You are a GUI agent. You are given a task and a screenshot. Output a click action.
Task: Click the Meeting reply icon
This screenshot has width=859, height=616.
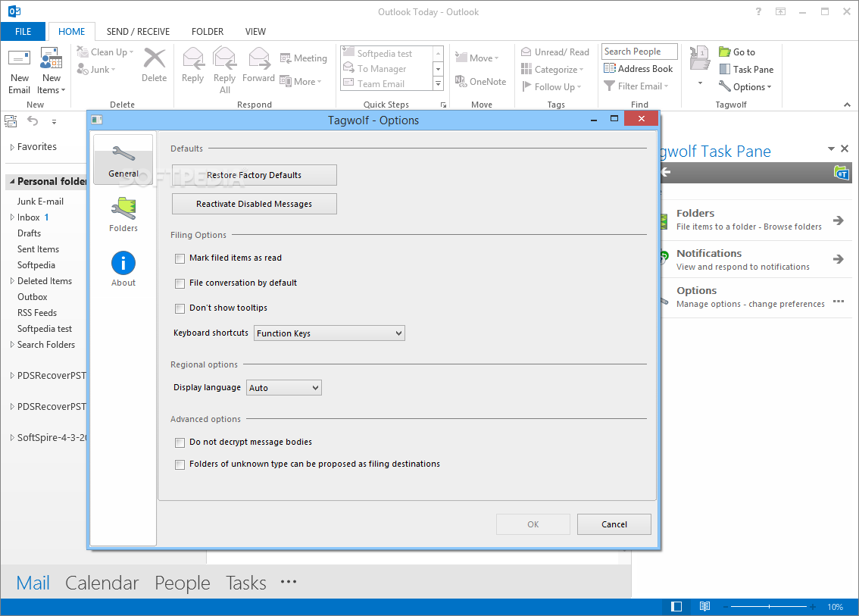point(286,58)
